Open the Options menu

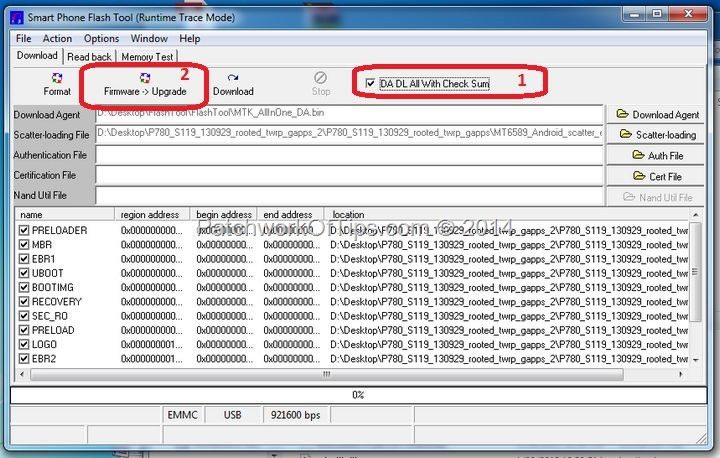coord(101,39)
